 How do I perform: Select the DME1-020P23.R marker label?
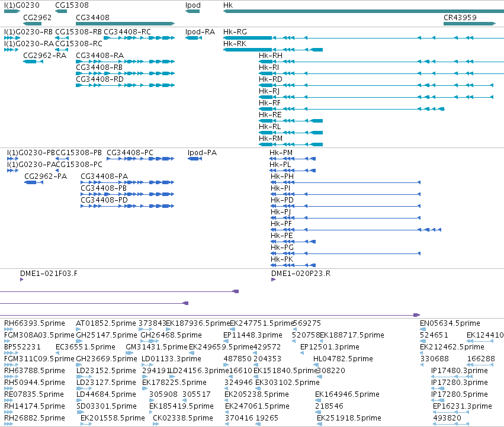point(301,274)
